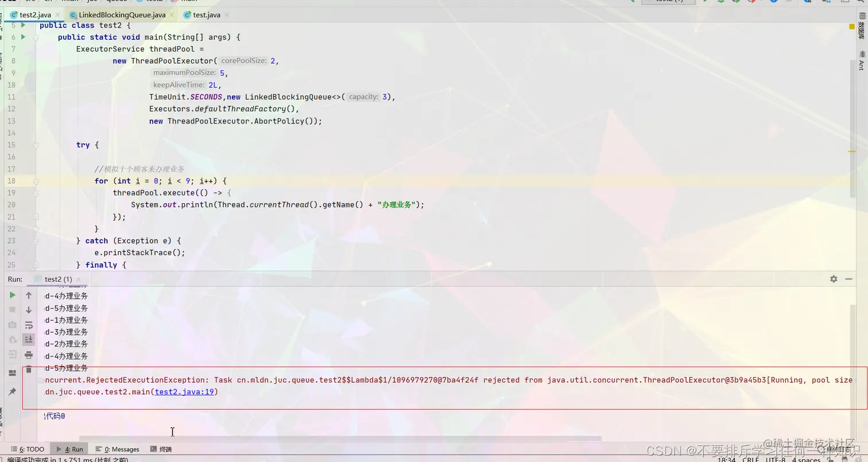This screenshot has height=462, width=868.
Task: Collapse the try block fold on line 15
Action: 36,145
